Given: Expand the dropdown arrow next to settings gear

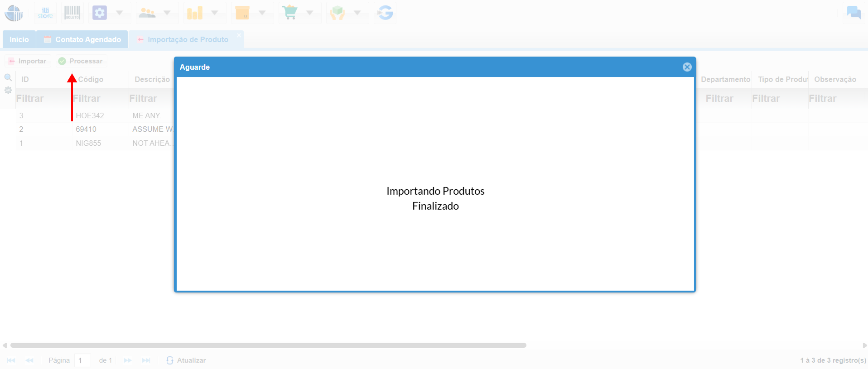Looking at the screenshot, I should 120,13.
